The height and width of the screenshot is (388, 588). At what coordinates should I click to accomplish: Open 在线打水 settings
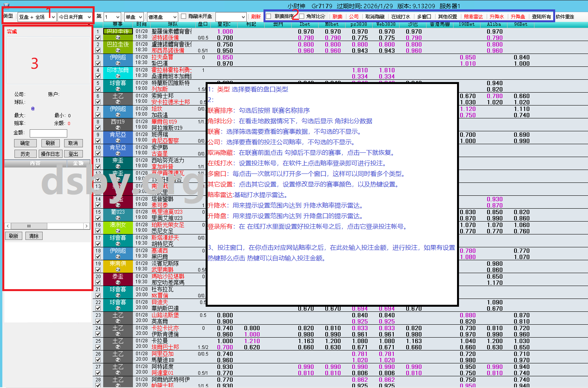pos(401,17)
